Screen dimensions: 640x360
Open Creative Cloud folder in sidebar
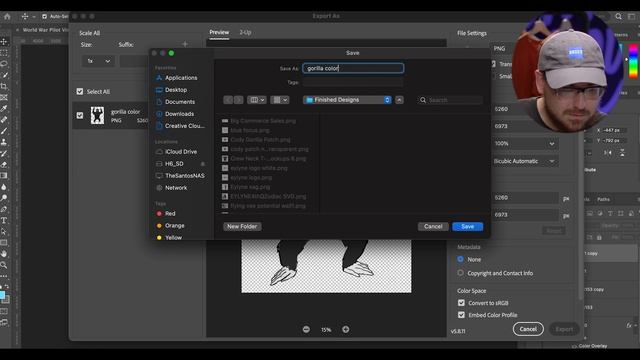[184, 126]
